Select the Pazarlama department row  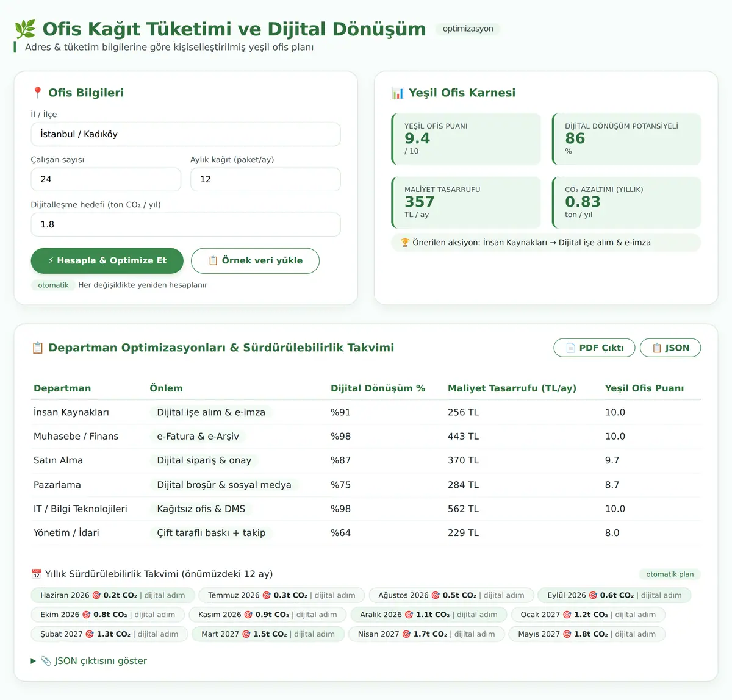pyautogui.click(x=366, y=485)
